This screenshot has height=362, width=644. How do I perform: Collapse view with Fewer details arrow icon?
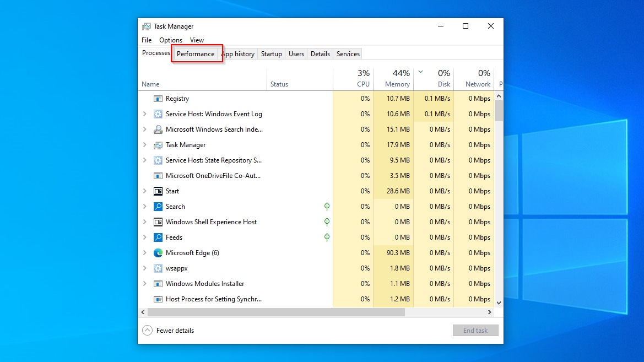(147, 331)
